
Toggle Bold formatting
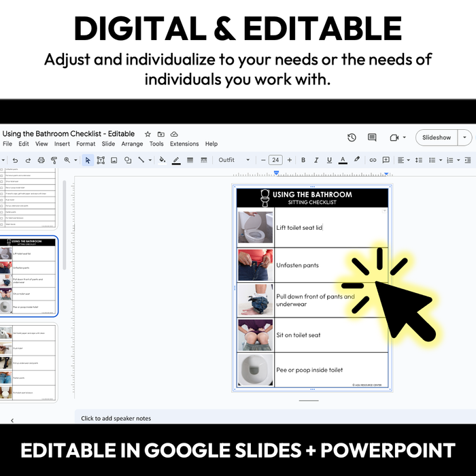(303, 160)
